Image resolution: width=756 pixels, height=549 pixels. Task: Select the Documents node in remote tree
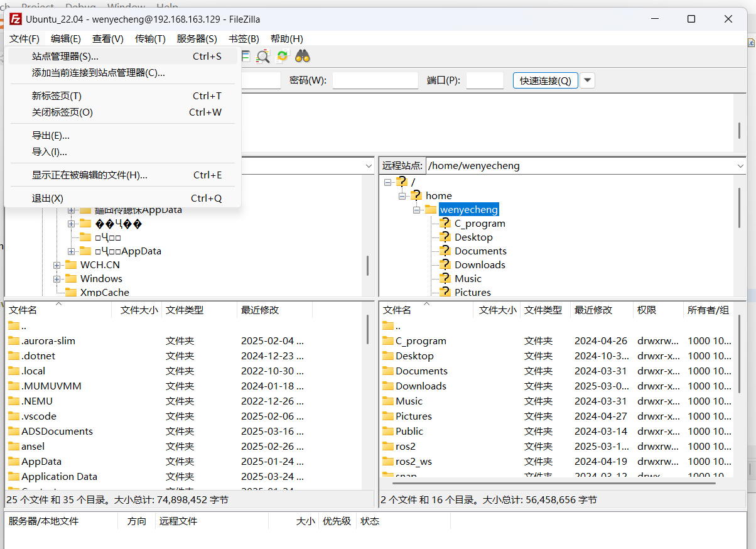[x=480, y=251]
